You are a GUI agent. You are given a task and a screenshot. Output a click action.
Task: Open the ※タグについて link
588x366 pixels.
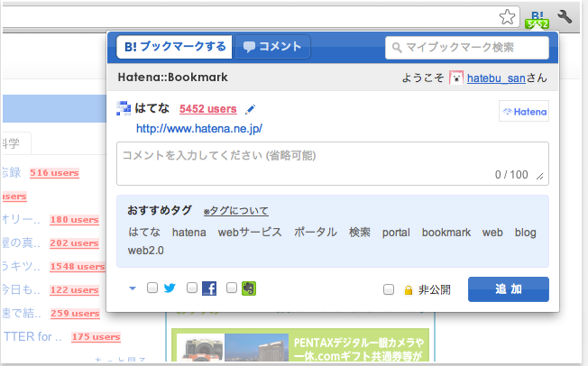pos(236,211)
